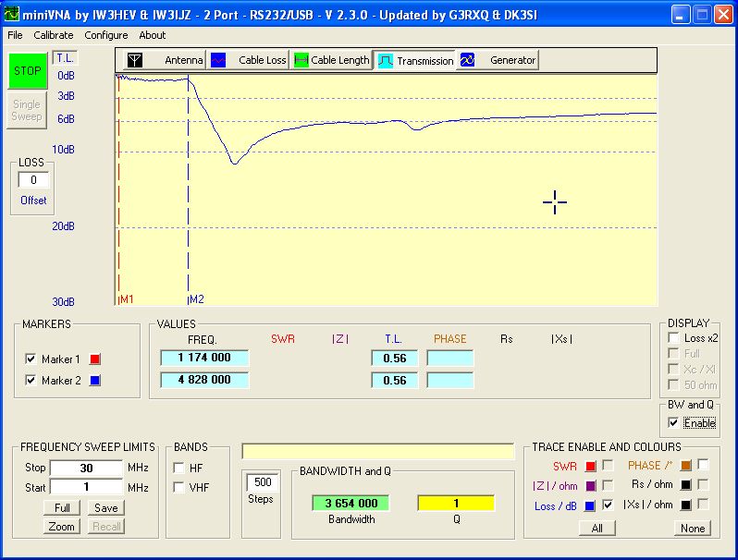
Task: Click the Stop frequency input field
Action: (x=86, y=468)
